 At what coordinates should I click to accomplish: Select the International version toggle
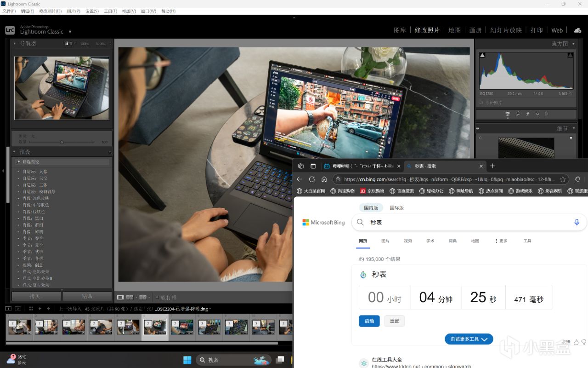(397, 208)
